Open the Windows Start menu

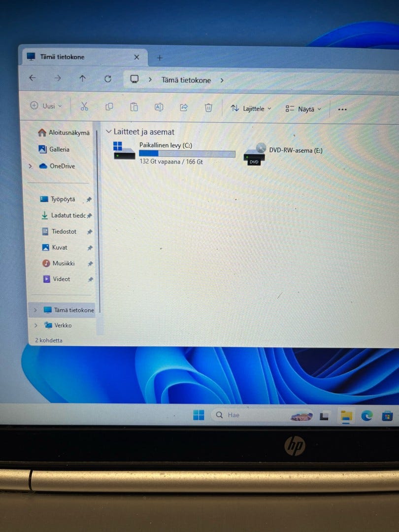tap(199, 415)
